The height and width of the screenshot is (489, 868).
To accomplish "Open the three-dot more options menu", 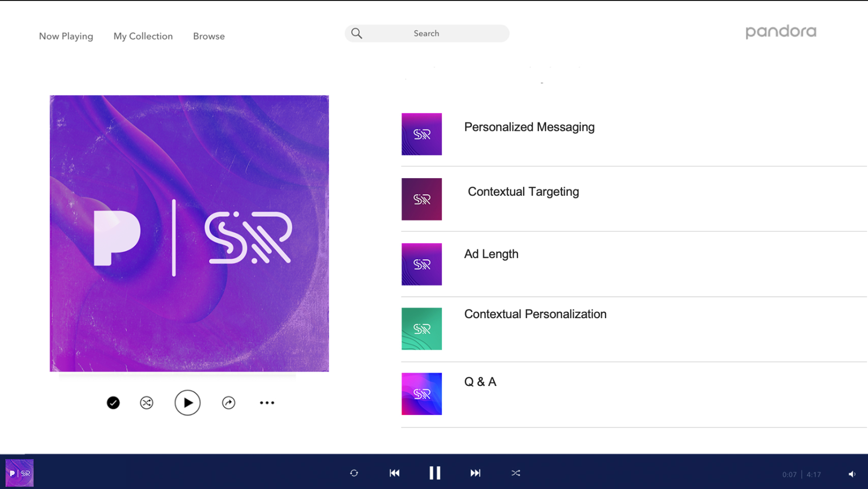I will coord(267,403).
